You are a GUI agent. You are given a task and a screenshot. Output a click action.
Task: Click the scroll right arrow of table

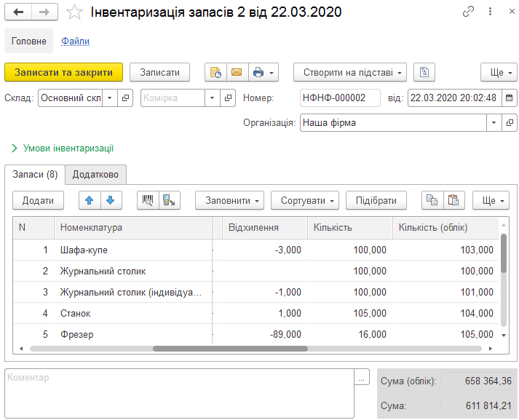(491, 349)
